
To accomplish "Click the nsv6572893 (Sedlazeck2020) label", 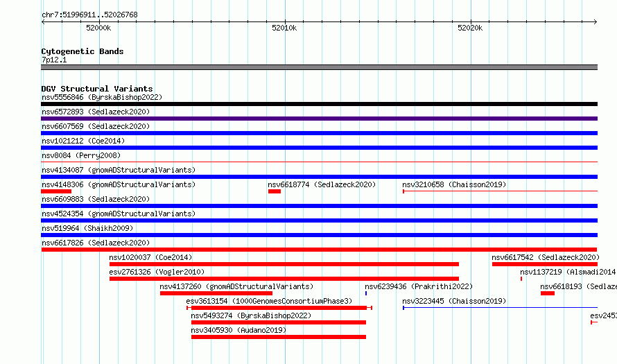I will click(96, 112).
